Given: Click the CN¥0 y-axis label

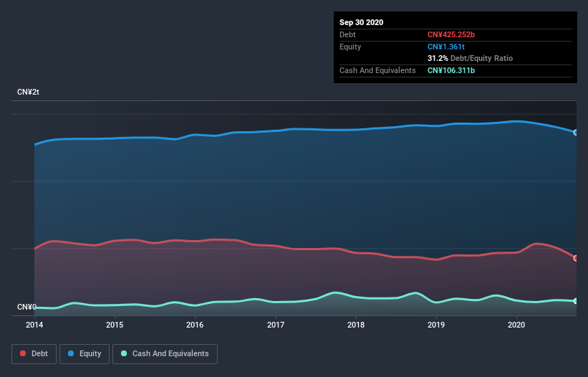Looking at the screenshot, I should pos(26,307).
